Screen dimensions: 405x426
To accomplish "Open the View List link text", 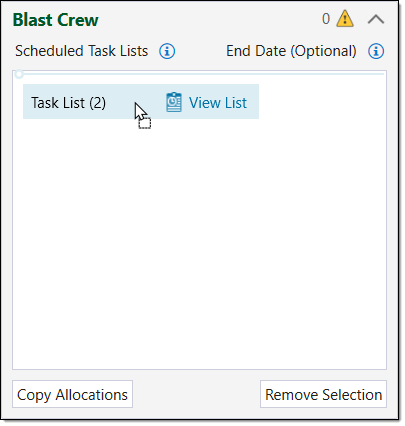I will coord(218,103).
